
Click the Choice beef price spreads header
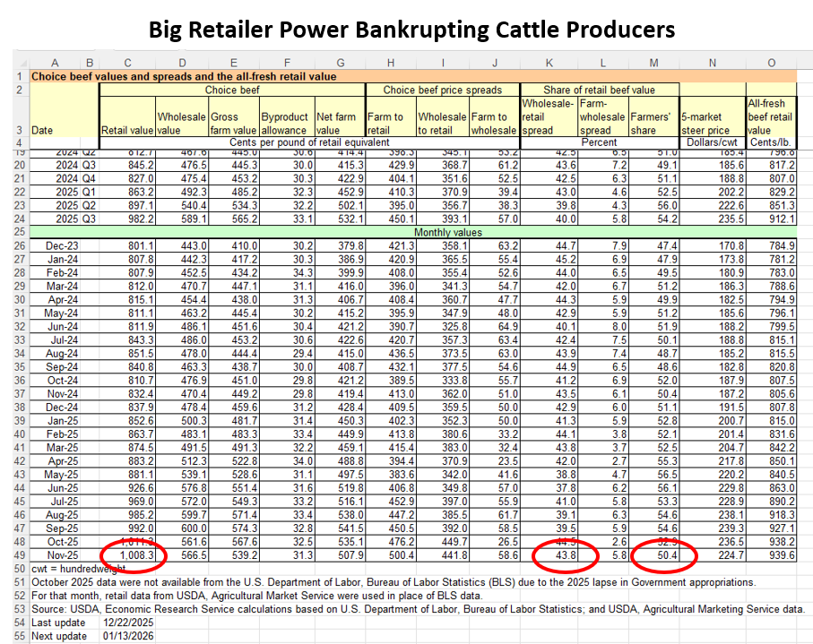coord(442,90)
